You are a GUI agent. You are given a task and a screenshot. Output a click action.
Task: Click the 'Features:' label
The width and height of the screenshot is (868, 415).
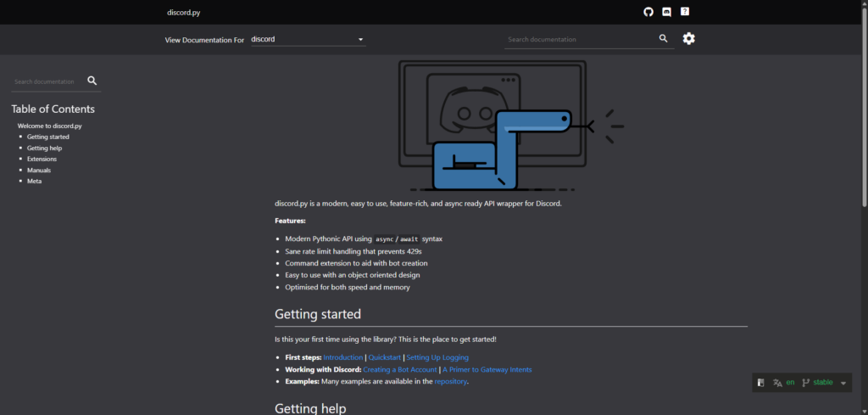tap(290, 221)
